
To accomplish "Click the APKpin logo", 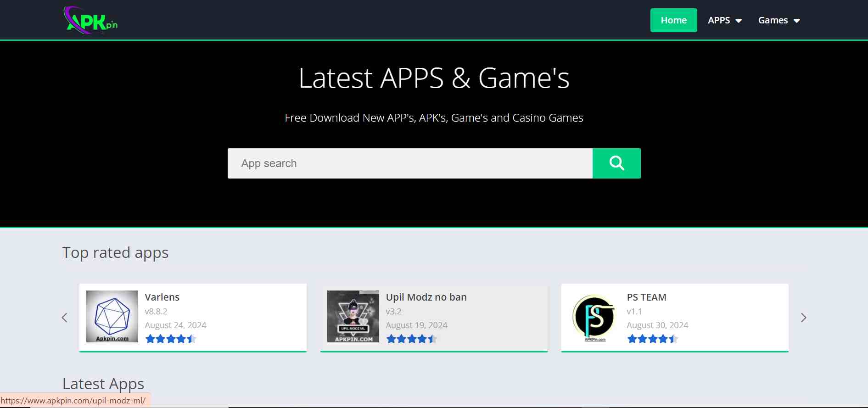I will (91, 20).
